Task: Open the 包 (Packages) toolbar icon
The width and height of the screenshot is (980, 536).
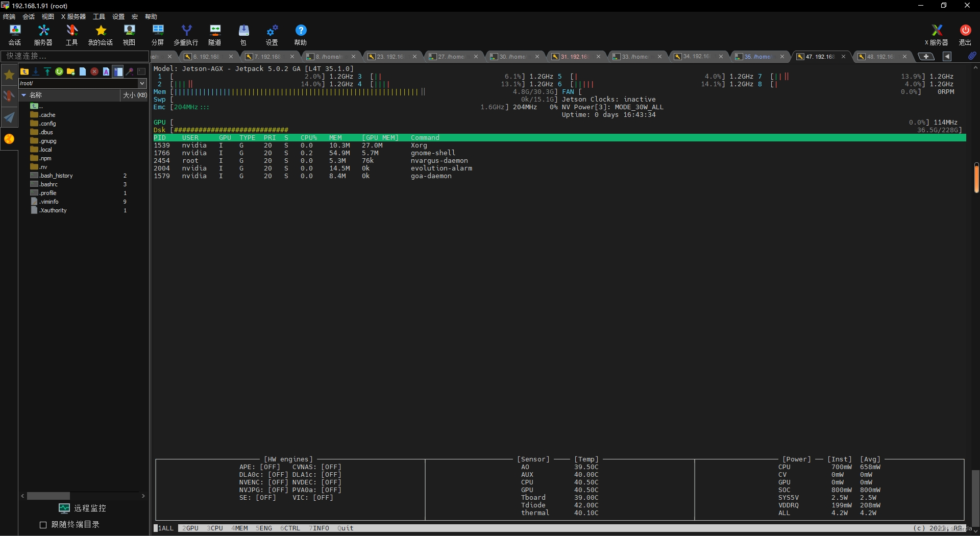Action: tap(243, 35)
